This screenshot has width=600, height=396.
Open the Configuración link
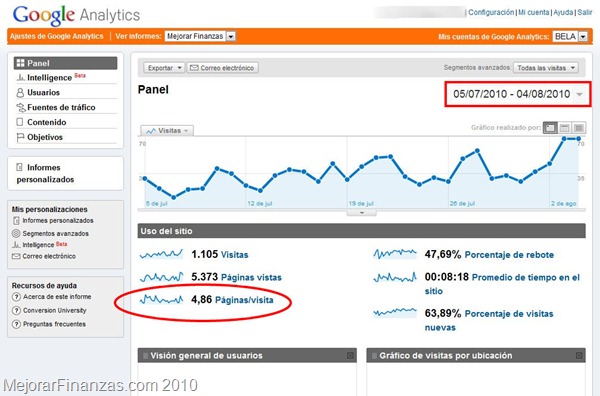(491, 12)
